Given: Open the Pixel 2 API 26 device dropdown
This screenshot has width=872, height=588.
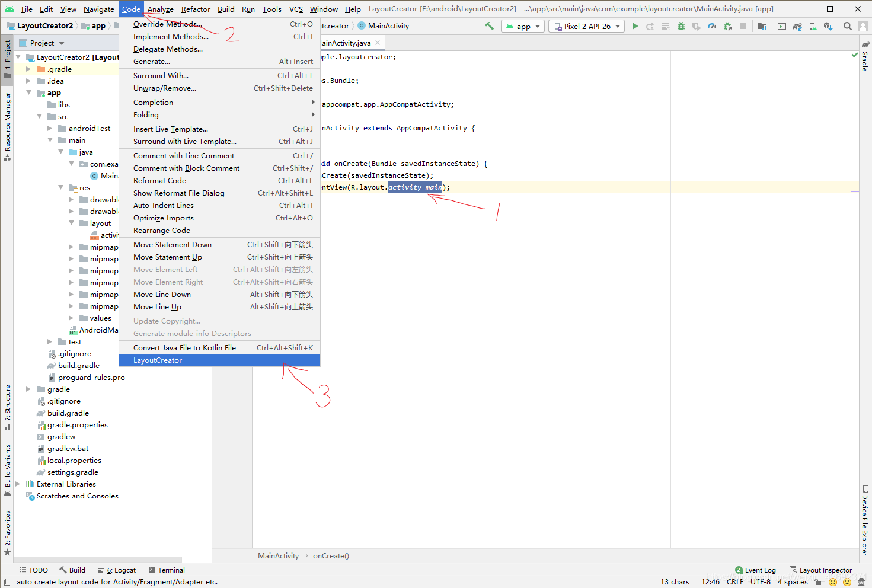Looking at the screenshot, I should point(587,26).
